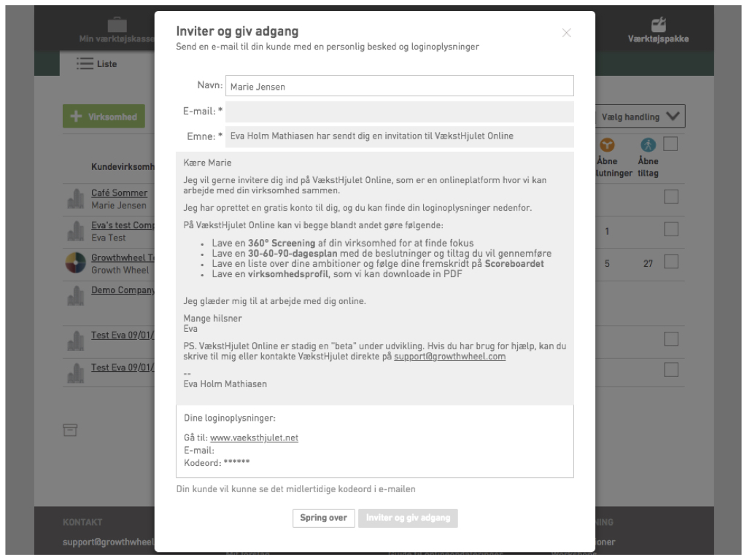The image size is (747, 560).
Task: Open the Demo Company link
Action: click(x=123, y=290)
